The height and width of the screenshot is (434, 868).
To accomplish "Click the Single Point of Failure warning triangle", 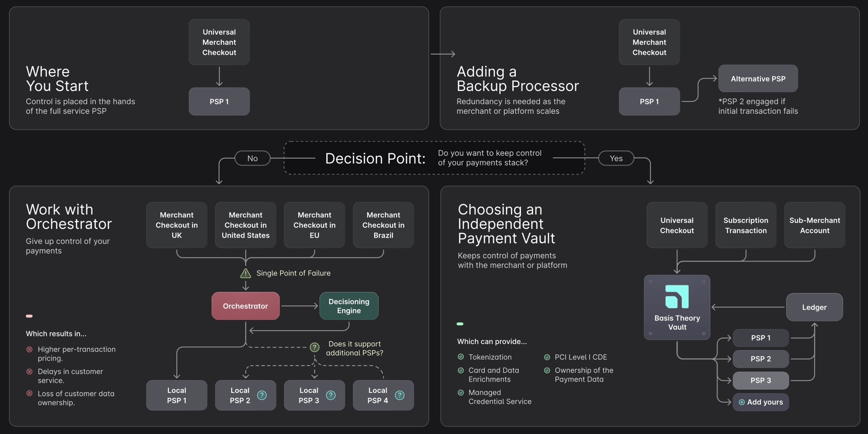I will coord(246,273).
